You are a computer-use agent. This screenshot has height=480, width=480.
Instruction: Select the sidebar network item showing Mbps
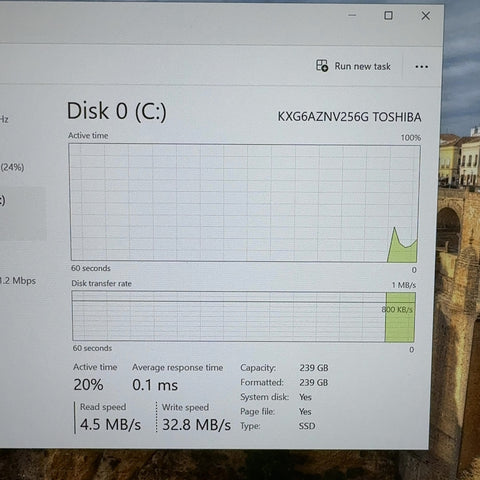18,281
